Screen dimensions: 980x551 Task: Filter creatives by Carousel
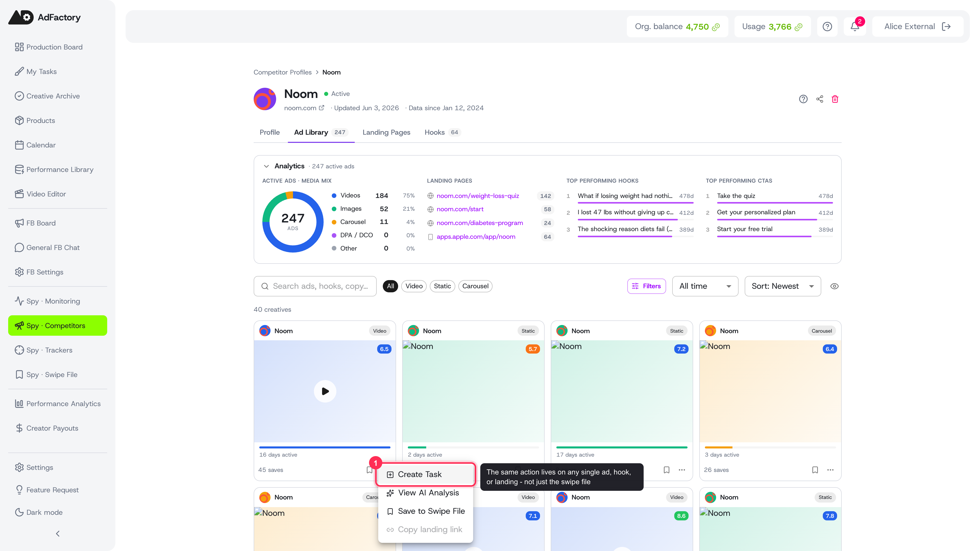tap(475, 286)
